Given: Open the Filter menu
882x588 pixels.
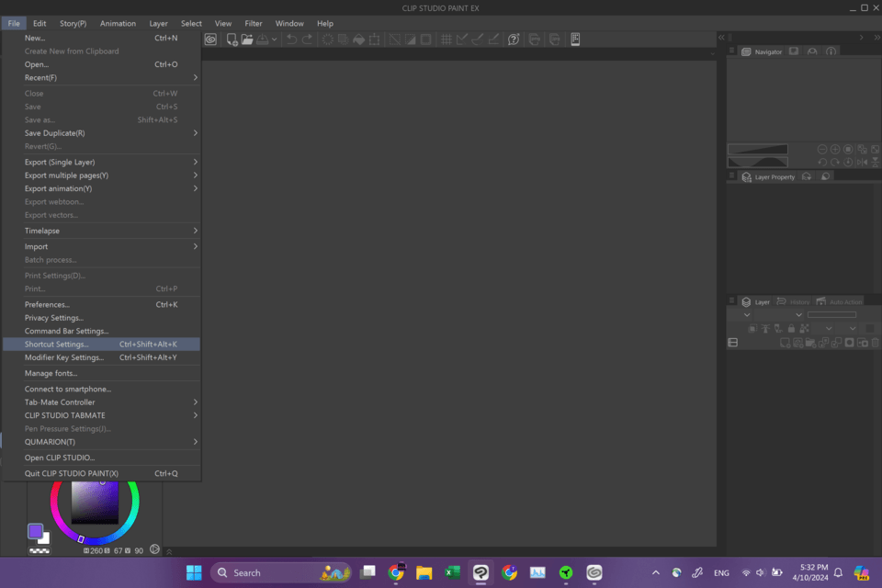Looking at the screenshot, I should coord(254,24).
